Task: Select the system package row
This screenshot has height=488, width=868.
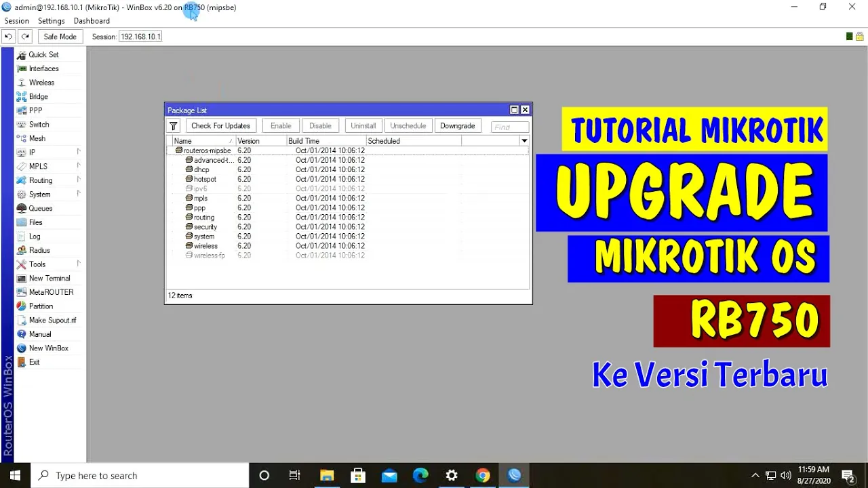Action: pos(347,236)
